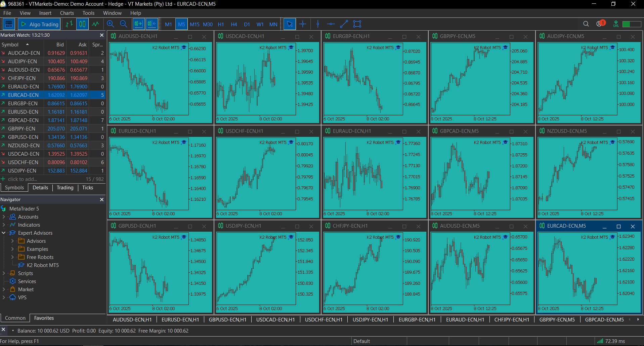Select the M15 timeframe button
644x346 pixels.
195,24
